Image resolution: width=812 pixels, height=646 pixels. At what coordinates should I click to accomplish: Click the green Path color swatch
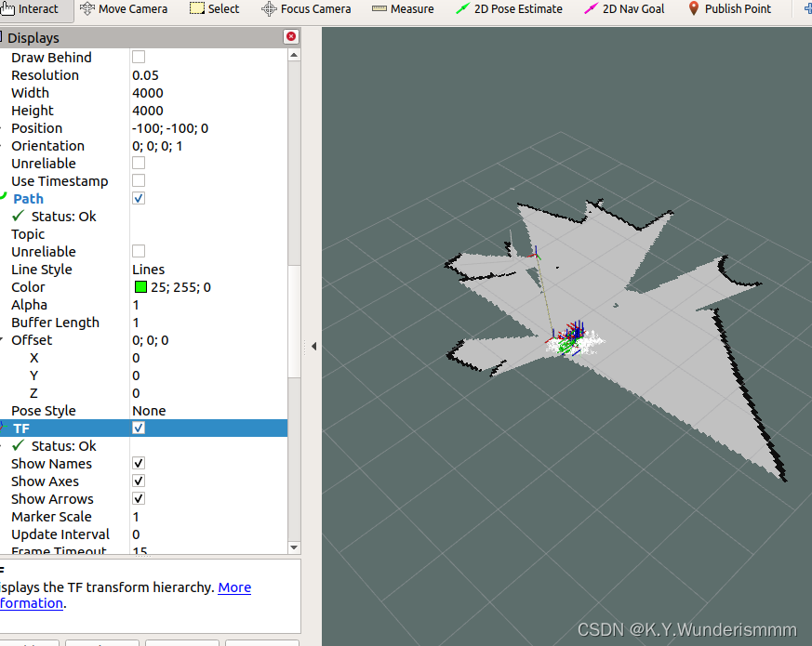140,287
